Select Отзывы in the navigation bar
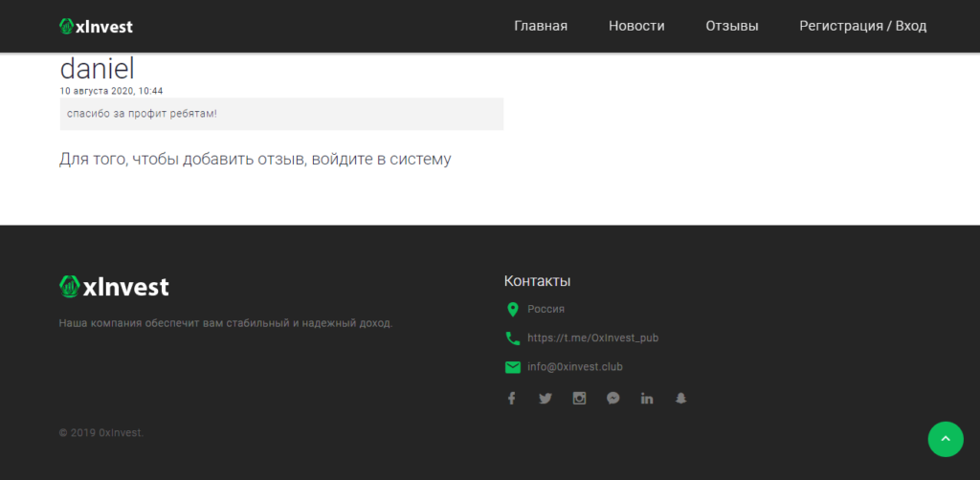This screenshot has height=480, width=980. (x=732, y=26)
